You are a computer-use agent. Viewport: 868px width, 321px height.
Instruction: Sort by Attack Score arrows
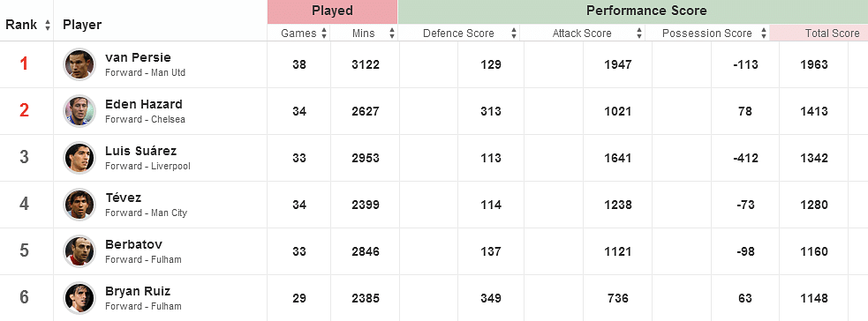tap(640, 34)
